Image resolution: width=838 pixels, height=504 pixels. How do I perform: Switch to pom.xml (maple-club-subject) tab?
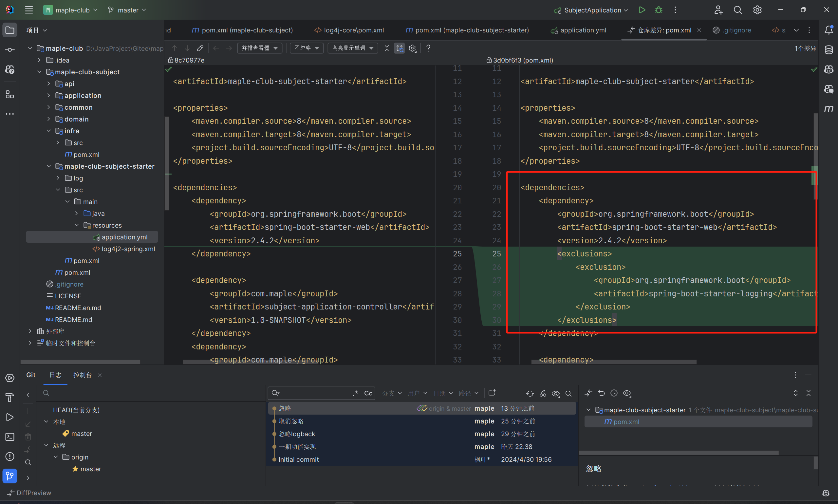coord(242,30)
